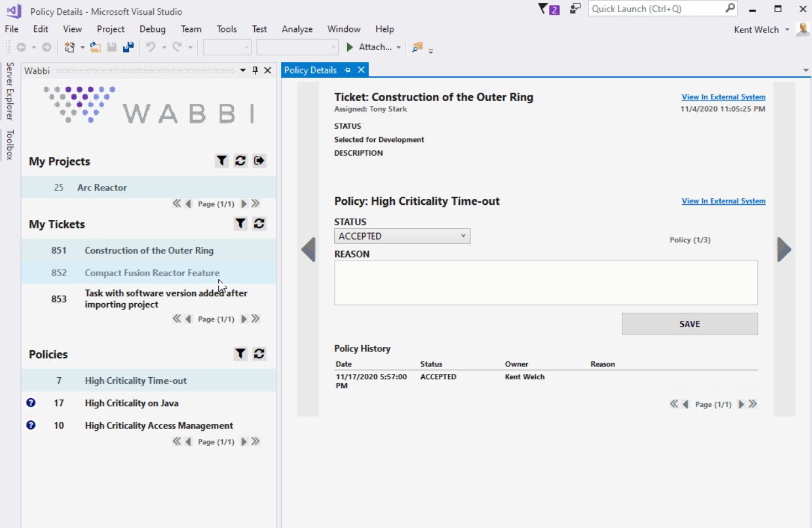Image resolution: width=812 pixels, height=528 pixels.
Task: Open the File menu
Action: (x=12, y=29)
